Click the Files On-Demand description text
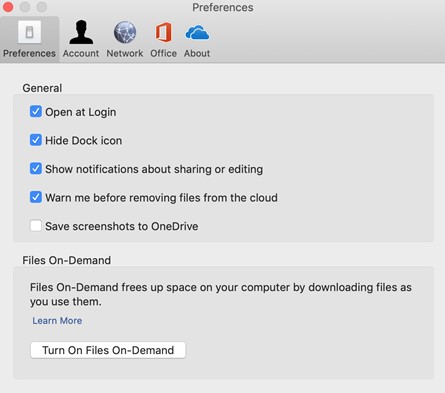The height and width of the screenshot is (393, 445). 221,294
